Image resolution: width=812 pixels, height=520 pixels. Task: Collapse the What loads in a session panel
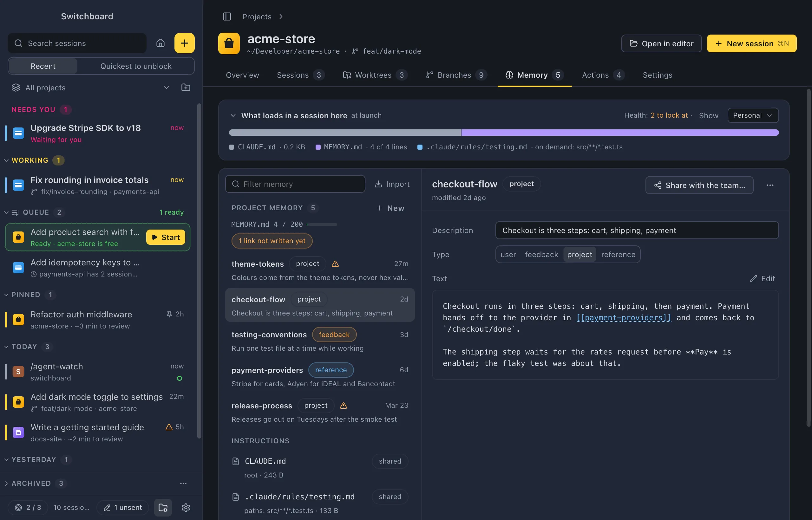tap(233, 115)
